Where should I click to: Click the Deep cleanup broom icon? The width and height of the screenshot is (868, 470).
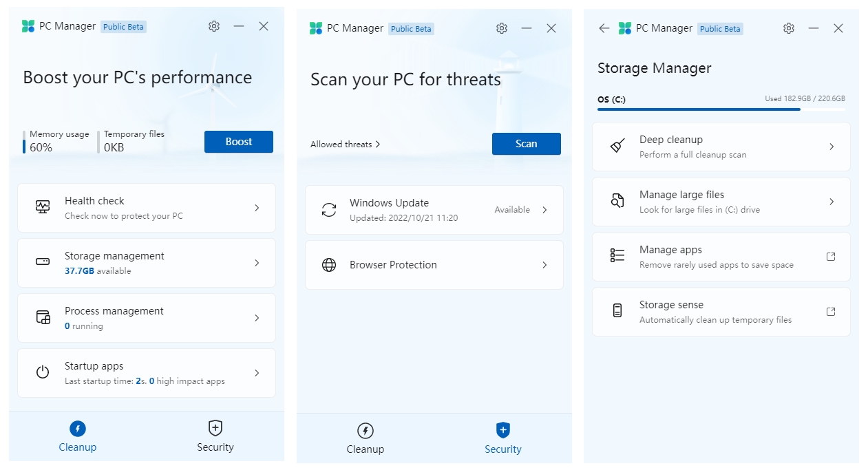(x=617, y=146)
